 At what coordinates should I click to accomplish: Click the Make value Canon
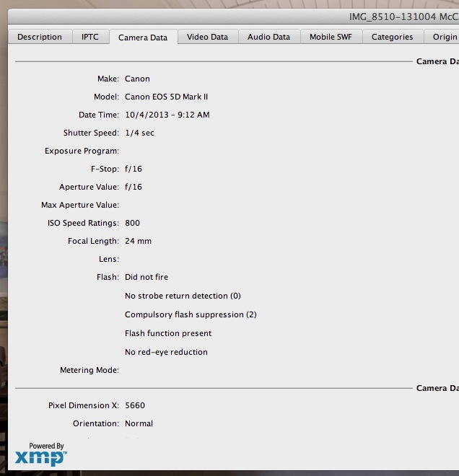click(x=137, y=79)
